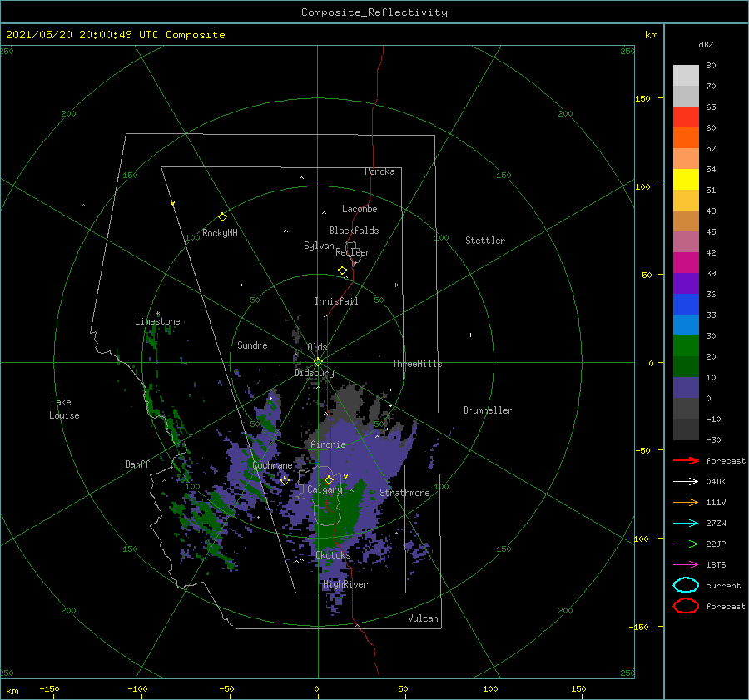Click the Ponoka city label

(379, 171)
